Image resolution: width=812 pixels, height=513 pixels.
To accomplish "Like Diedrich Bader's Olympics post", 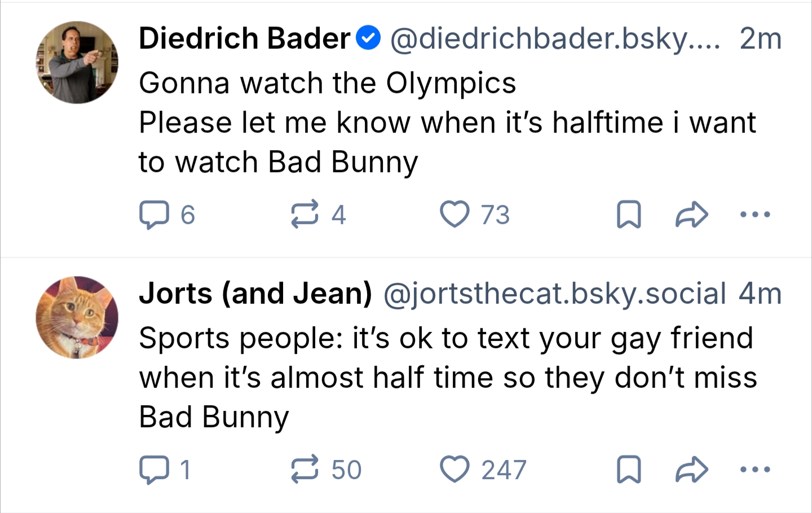I will 454,214.
